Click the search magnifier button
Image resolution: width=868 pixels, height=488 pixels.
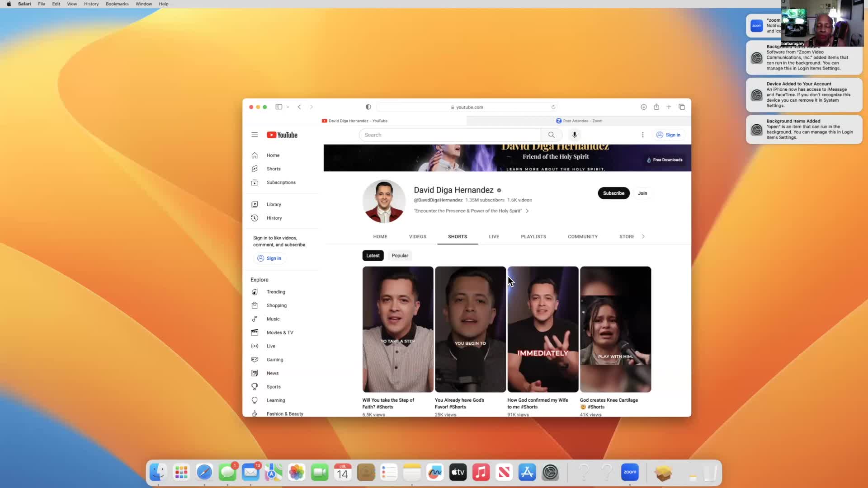pos(551,135)
